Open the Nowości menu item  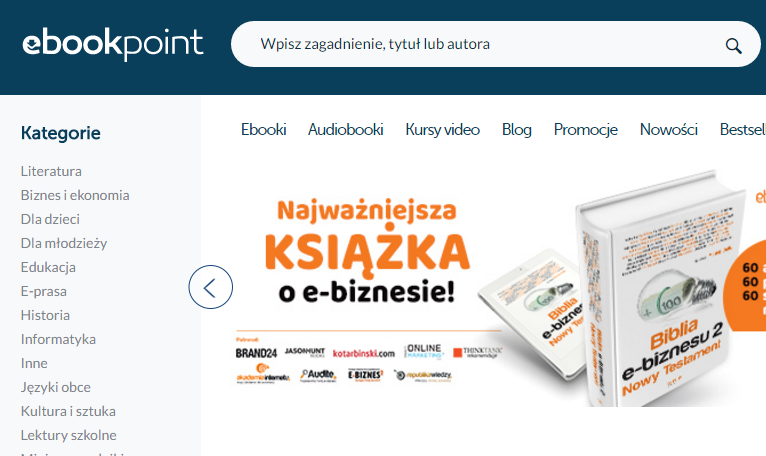coord(669,130)
